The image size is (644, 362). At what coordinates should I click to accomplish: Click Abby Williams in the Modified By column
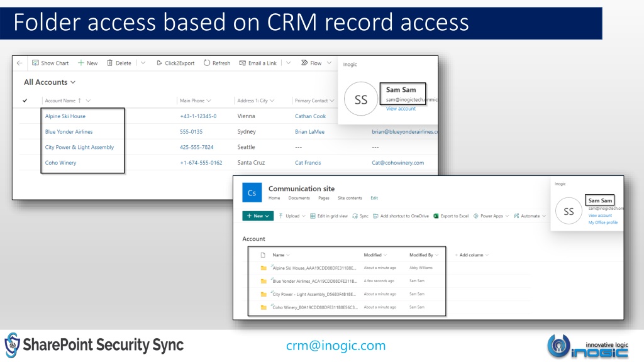coord(421,268)
